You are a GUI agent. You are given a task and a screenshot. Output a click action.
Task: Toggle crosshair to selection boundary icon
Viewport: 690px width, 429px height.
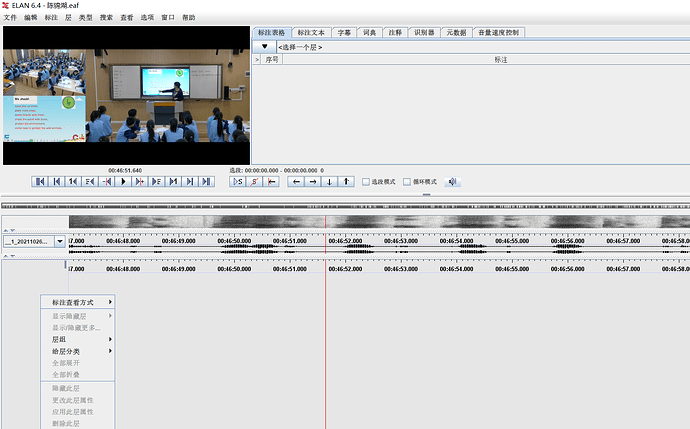coord(271,181)
